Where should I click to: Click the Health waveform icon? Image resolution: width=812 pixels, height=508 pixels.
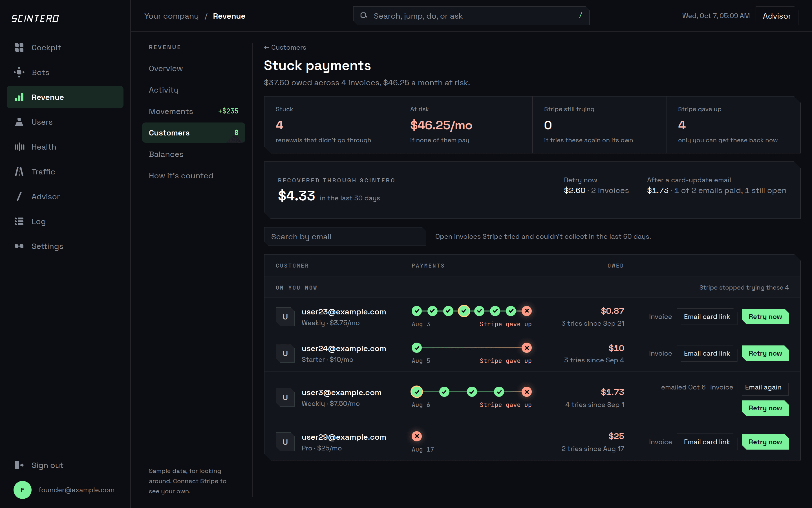19,147
